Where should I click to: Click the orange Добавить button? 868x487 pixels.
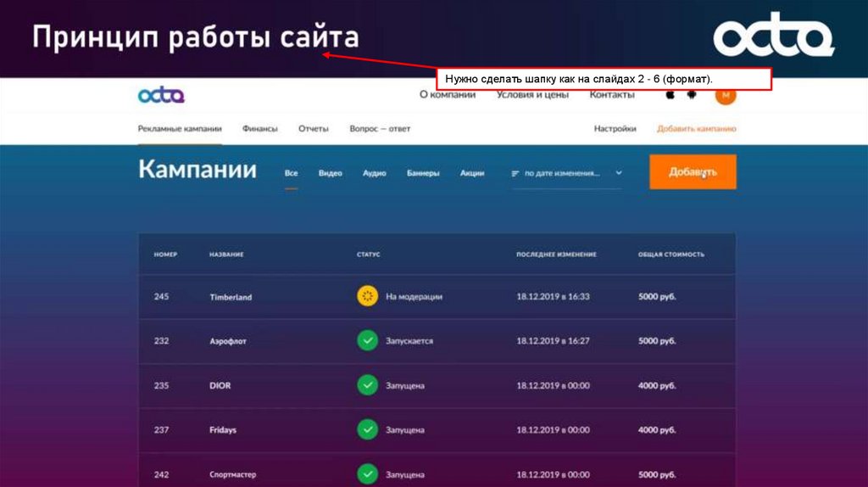693,171
